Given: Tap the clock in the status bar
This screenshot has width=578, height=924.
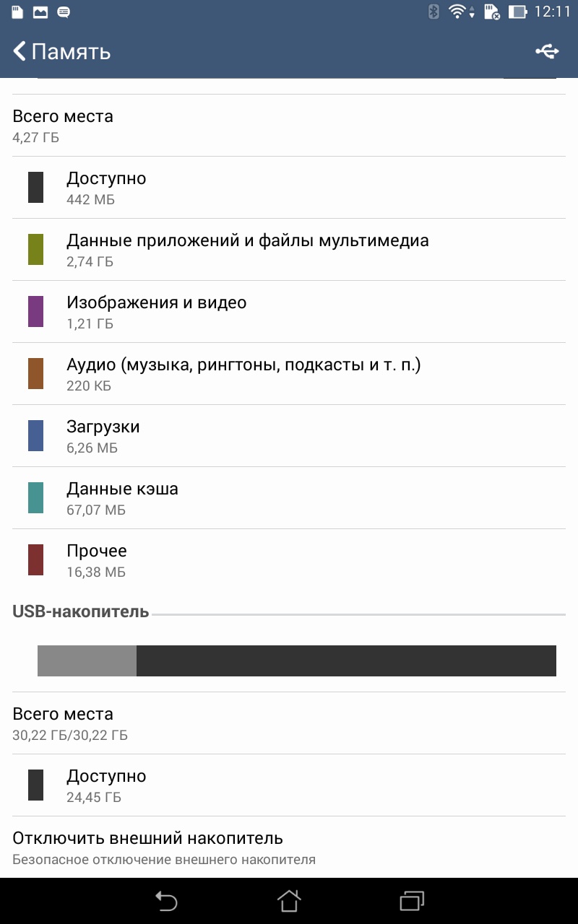Looking at the screenshot, I should click(x=553, y=12).
